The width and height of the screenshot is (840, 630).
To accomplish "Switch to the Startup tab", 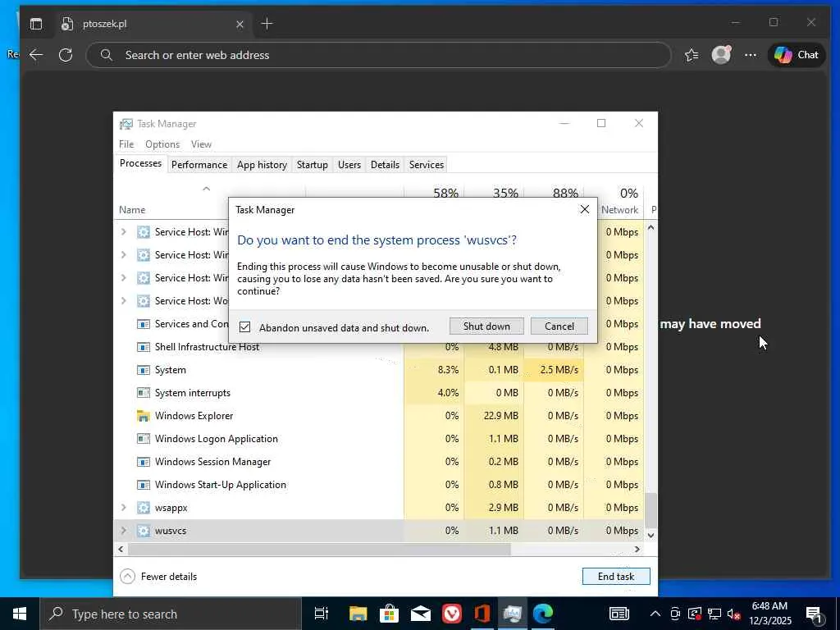I will click(x=313, y=164).
